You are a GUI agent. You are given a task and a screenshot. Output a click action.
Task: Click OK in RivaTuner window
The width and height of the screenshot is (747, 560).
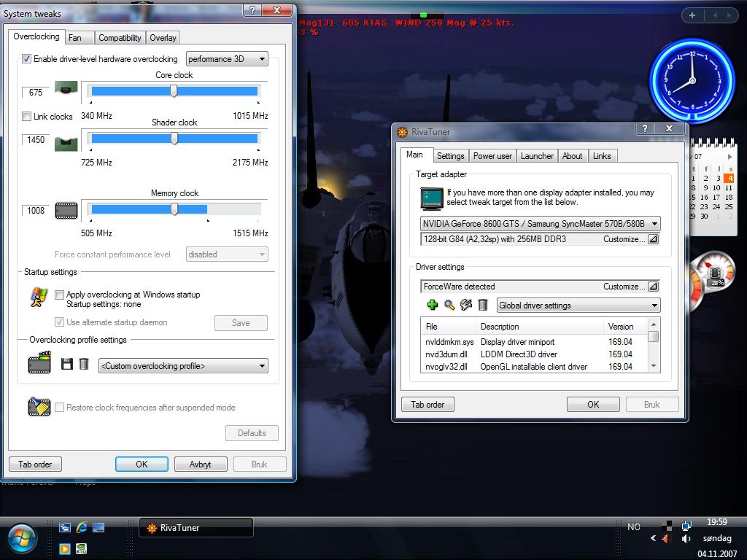tap(593, 404)
